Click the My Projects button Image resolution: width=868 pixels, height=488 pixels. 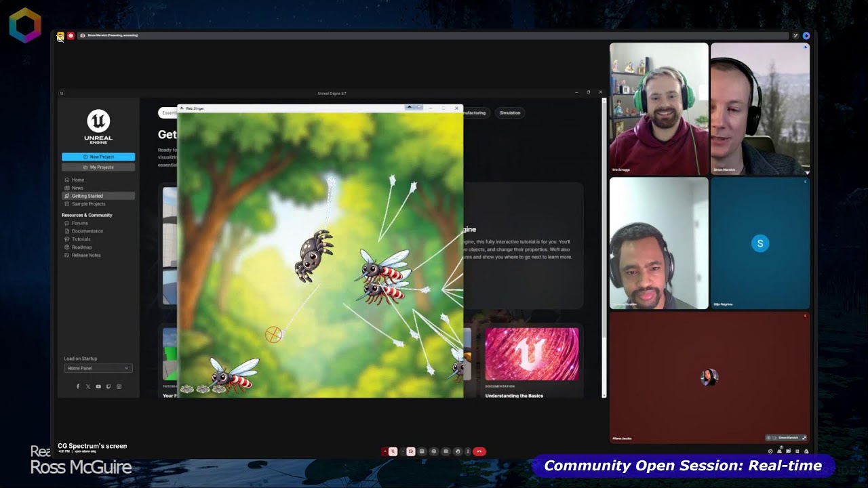click(x=98, y=167)
